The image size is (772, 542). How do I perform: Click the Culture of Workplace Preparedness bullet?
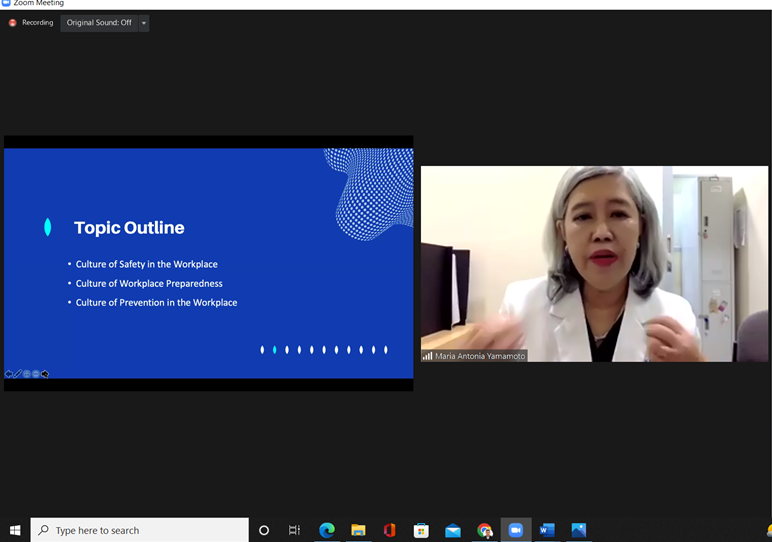tap(149, 284)
